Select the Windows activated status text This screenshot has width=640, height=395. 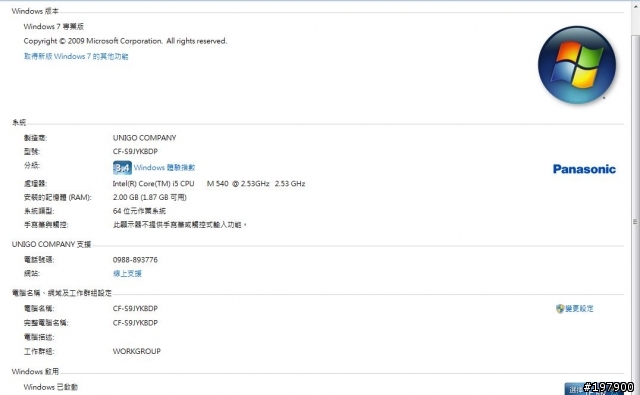coord(51,387)
